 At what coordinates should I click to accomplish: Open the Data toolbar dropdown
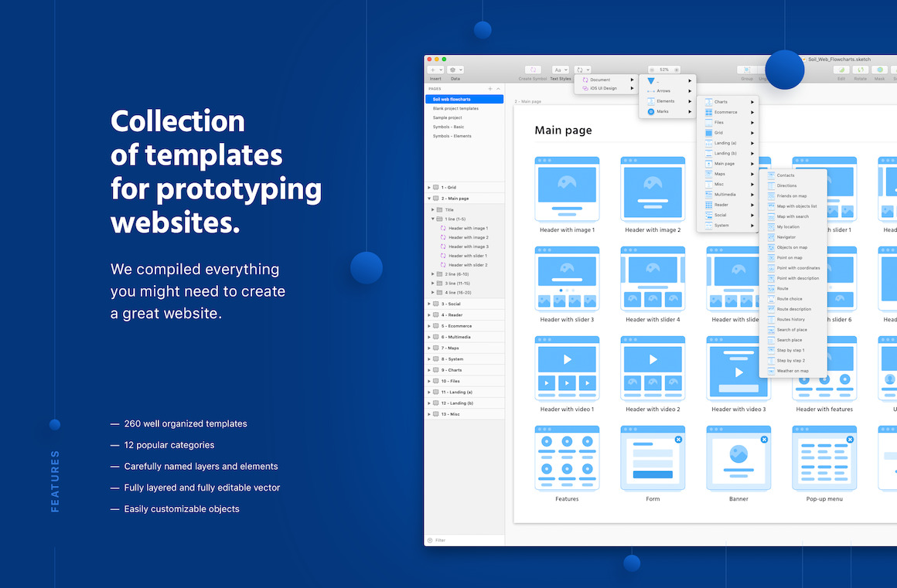pos(455,70)
